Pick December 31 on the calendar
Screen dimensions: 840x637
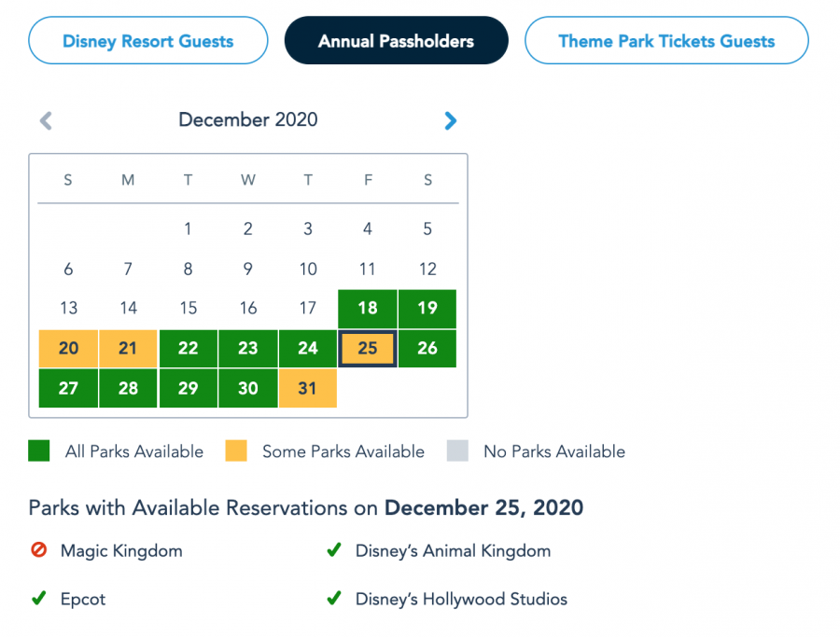308,388
